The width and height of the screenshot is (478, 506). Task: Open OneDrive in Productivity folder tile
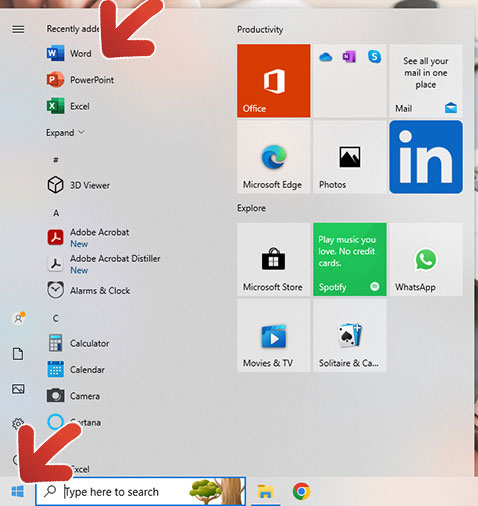[x=325, y=57]
